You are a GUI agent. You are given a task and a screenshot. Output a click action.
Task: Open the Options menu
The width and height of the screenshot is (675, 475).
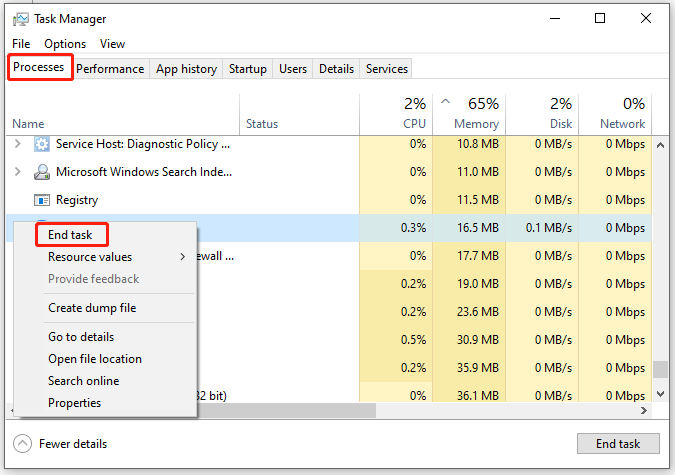tap(65, 44)
